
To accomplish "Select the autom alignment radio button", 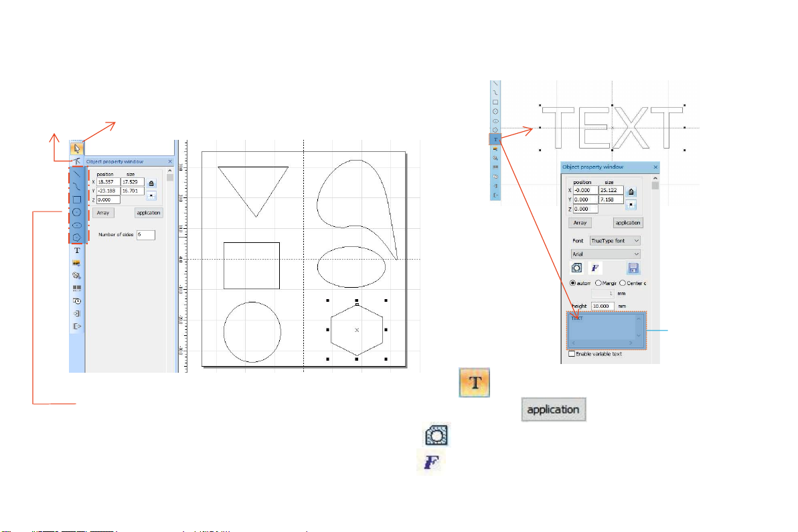I will (x=573, y=283).
